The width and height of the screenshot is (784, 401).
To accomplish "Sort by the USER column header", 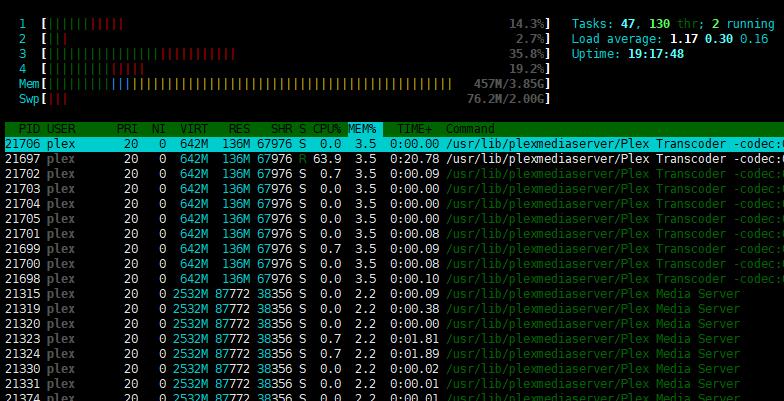I will click(x=61, y=129).
